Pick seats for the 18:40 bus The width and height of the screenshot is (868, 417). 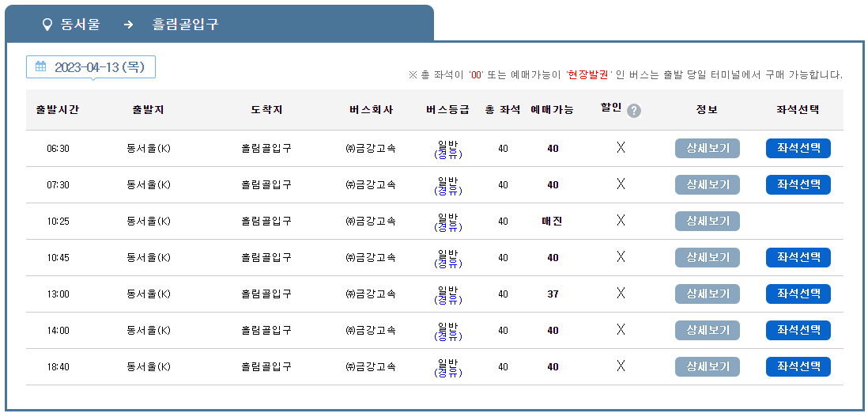click(x=798, y=366)
